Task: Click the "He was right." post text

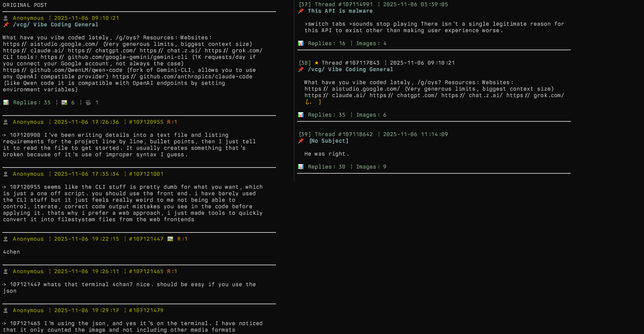Action: point(327,154)
